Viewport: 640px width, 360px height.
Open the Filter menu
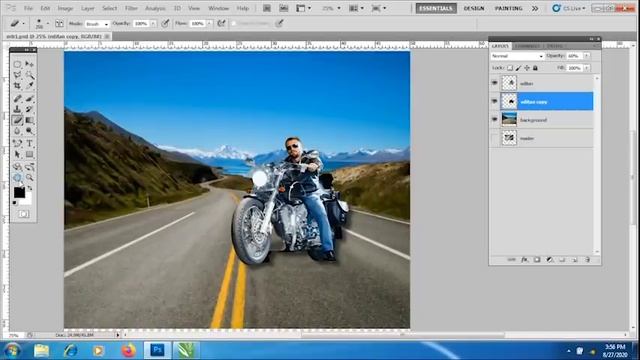[131, 8]
